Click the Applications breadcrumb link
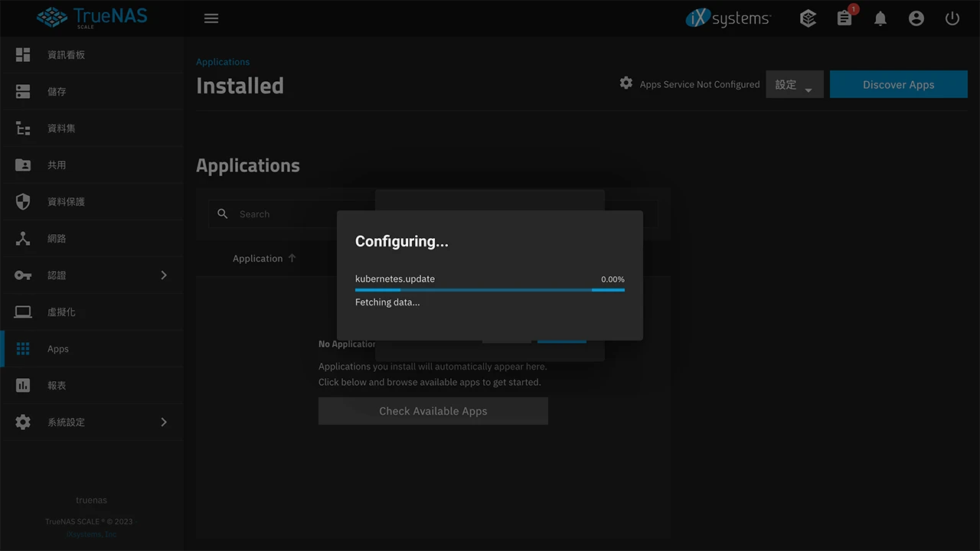 click(x=223, y=62)
